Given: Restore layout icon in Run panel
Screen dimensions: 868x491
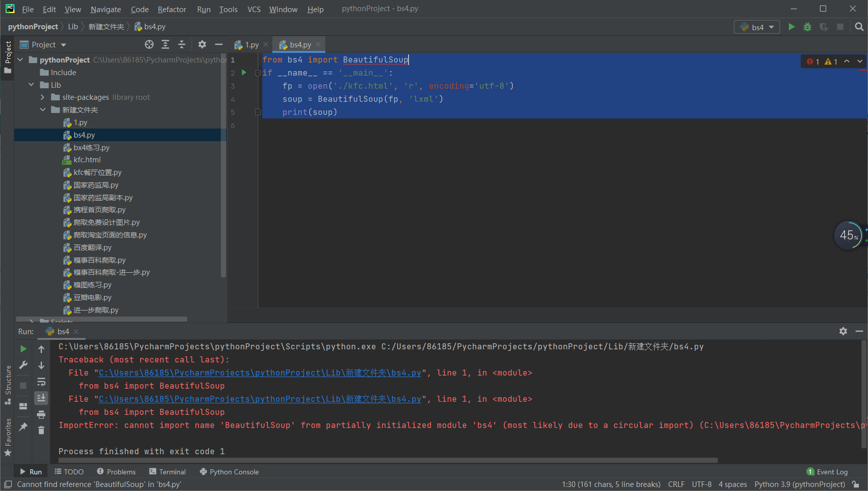Looking at the screenshot, I should point(23,406).
